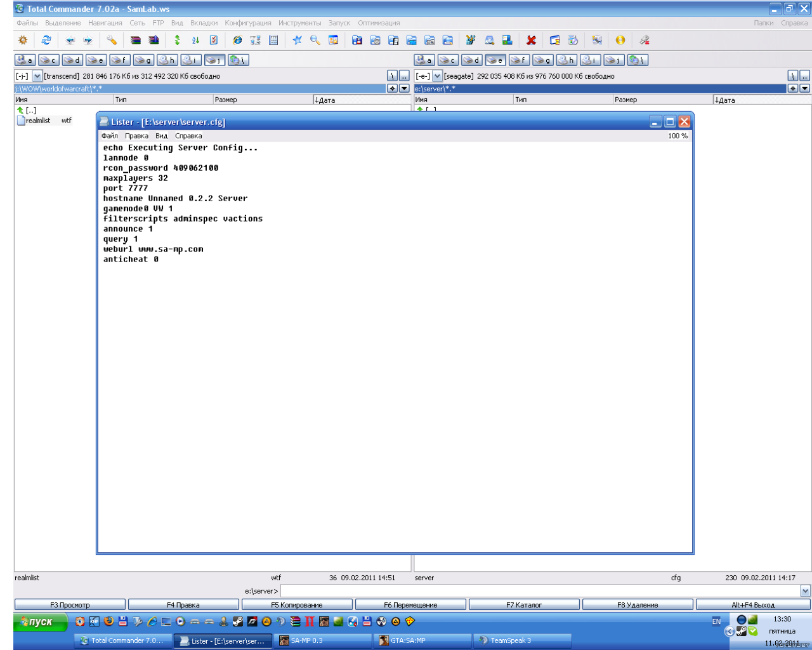
Task: Open right panel favorites asterisk button
Action: pos(793,88)
